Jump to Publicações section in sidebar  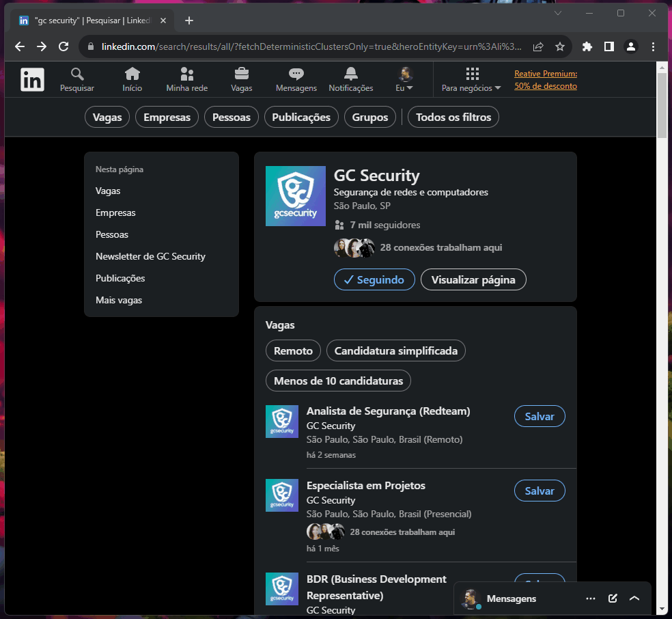point(120,278)
